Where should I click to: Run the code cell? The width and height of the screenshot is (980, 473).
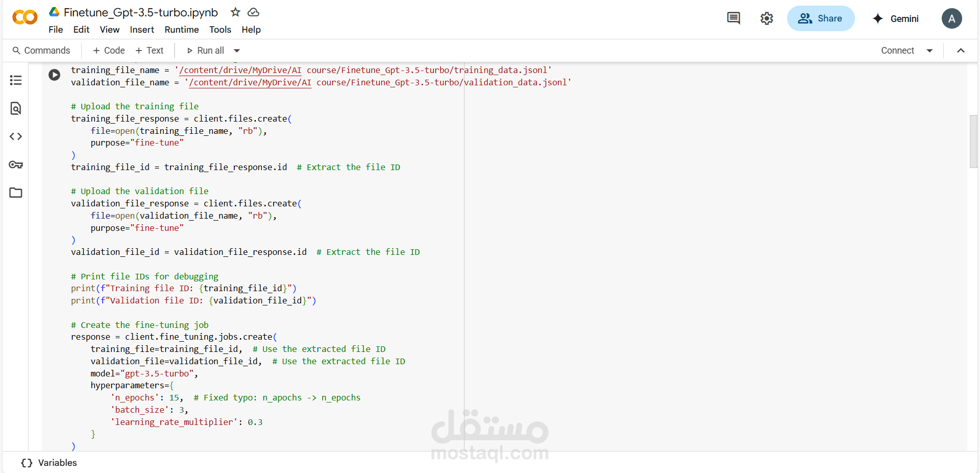tap(55, 75)
